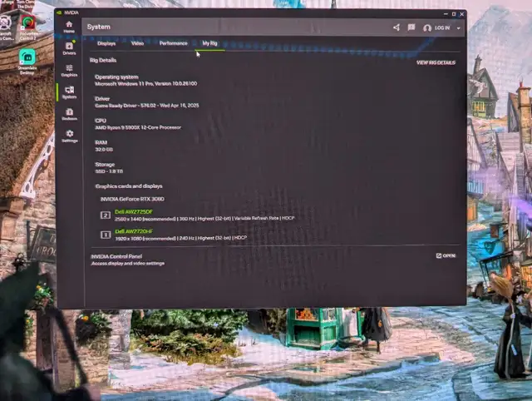Click OPEN for NVIDIA Control Panel

tap(446, 255)
